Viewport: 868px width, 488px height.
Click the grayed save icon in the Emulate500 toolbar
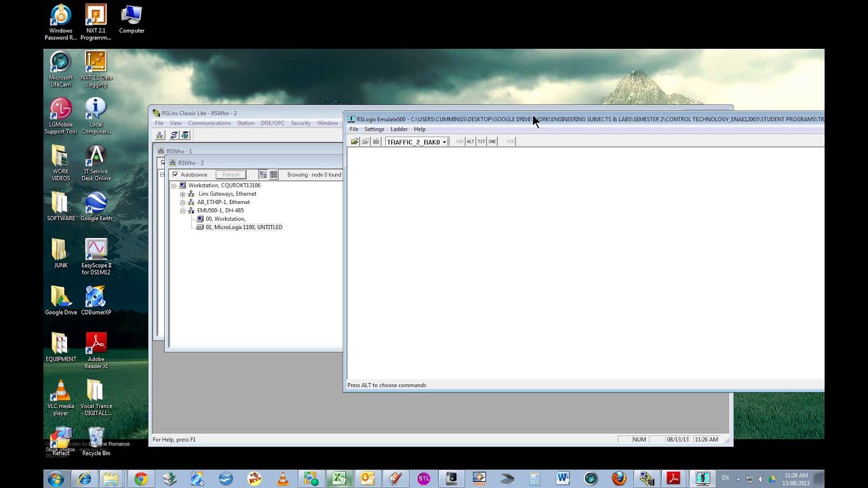coord(376,142)
